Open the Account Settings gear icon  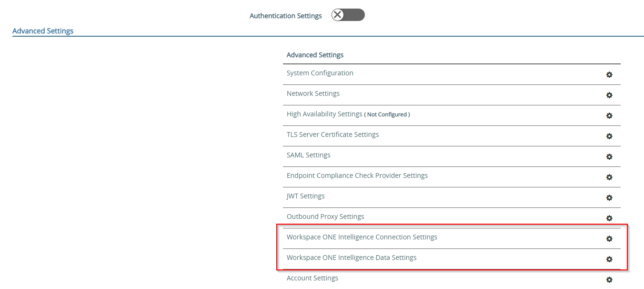(609, 280)
